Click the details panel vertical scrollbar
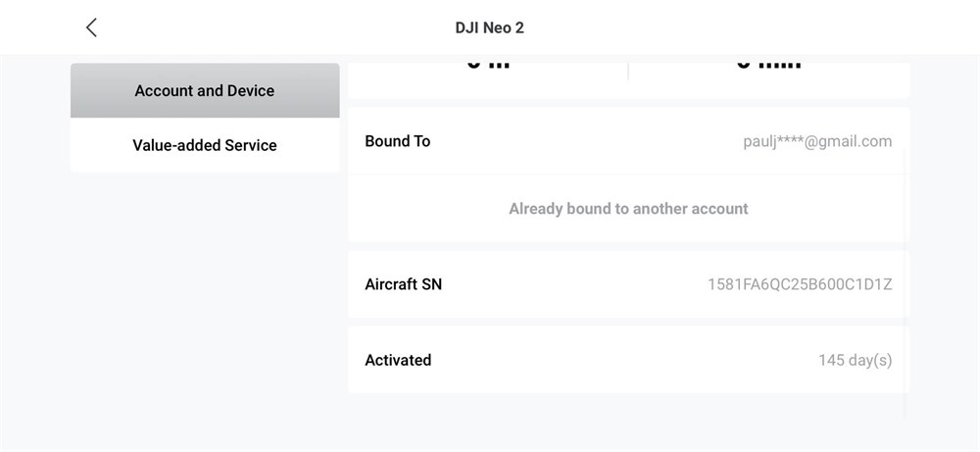980x452 pixels. 904,281
